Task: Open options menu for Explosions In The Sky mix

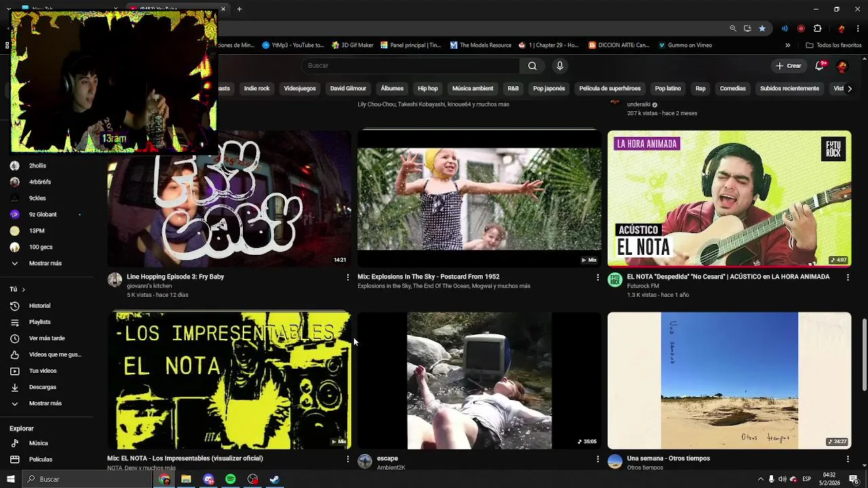Action: point(597,277)
